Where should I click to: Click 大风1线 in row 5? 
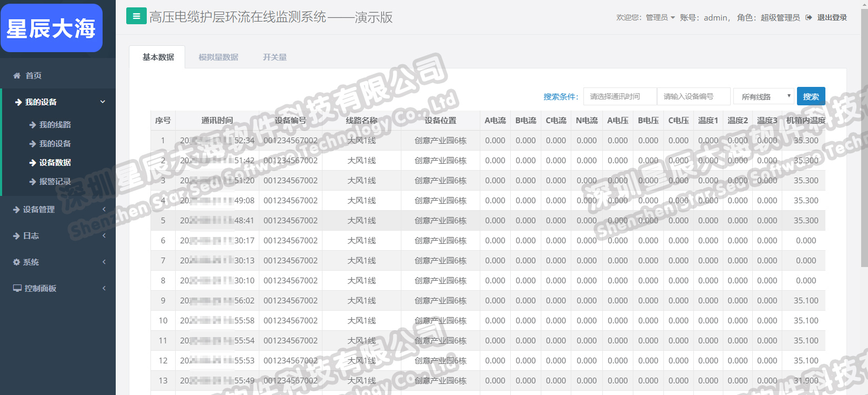pos(361,221)
